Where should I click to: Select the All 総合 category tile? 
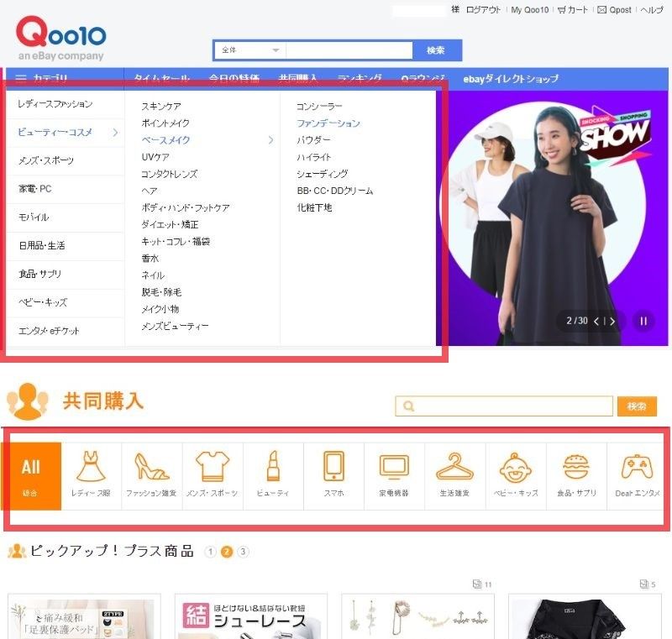pyautogui.click(x=31, y=476)
